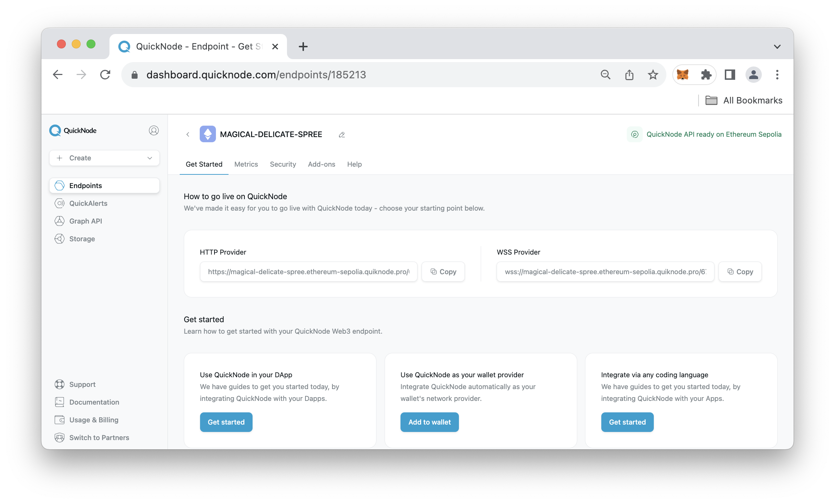The width and height of the screenshot is (835, 504).
Task: Click the Help tab
Action: click(x=355, y=164)
